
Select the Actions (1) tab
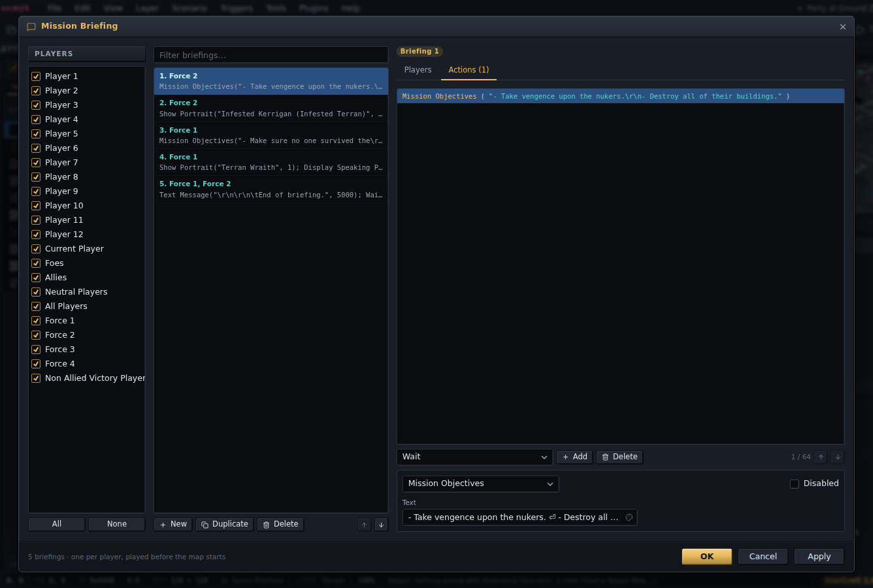point(469,70)
